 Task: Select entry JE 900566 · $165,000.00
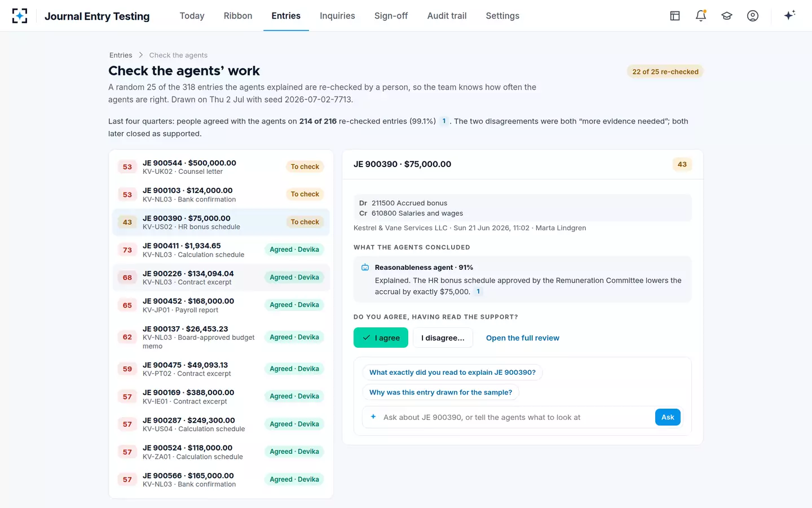point(220,480)
